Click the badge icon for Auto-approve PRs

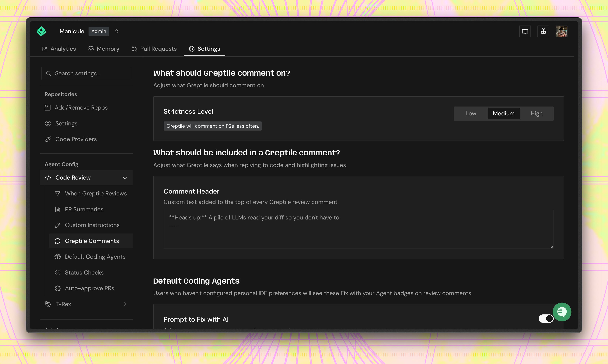click(x=58, y=289)
